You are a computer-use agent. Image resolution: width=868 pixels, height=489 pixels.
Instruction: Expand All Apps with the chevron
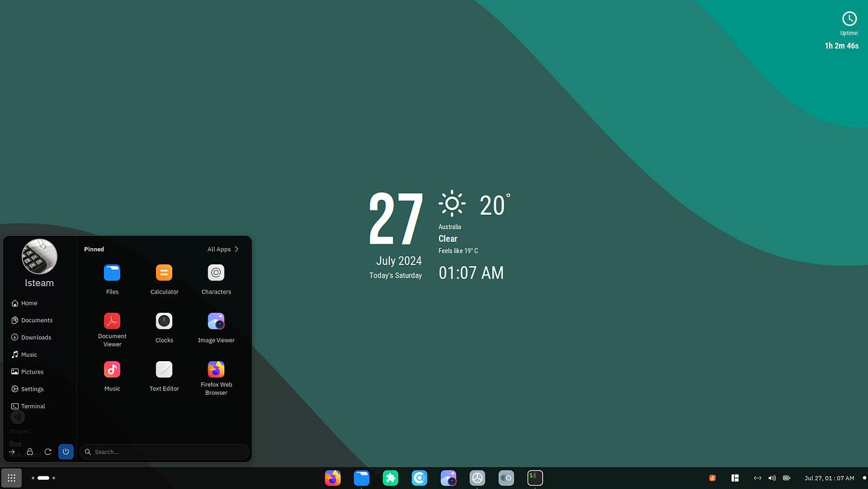click(x=236, y=249)
